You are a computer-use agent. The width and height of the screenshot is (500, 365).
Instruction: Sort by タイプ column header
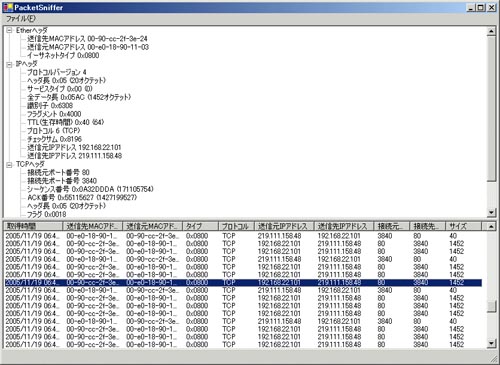pos(200,226)
